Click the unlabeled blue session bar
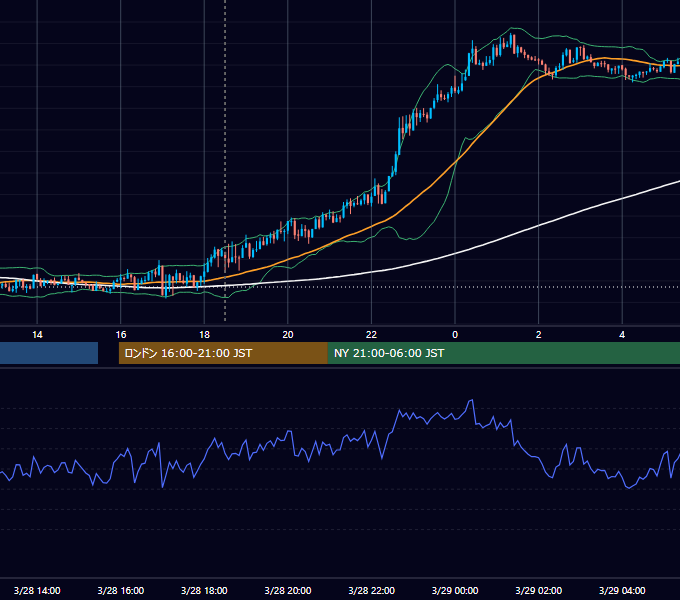 [x=49, y=353]
